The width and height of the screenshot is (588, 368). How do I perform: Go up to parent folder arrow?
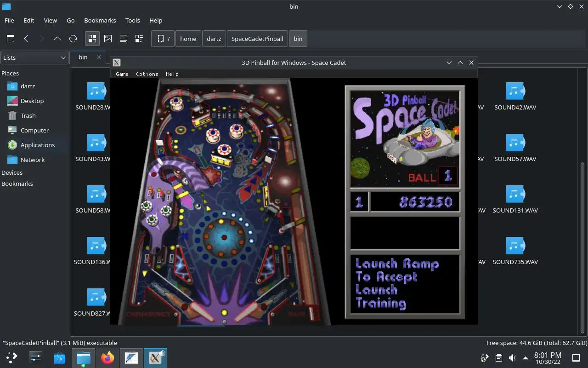point(57,39)
